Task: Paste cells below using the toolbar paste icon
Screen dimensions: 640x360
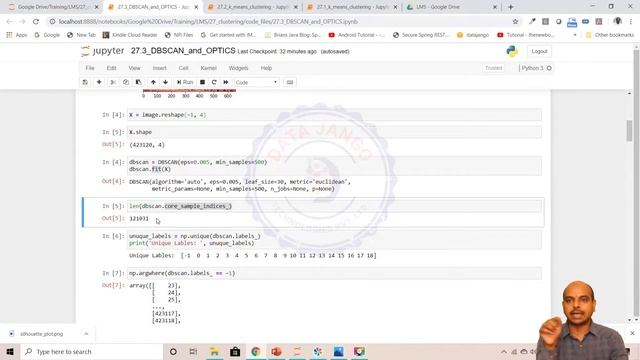Action: pos(138,82)
